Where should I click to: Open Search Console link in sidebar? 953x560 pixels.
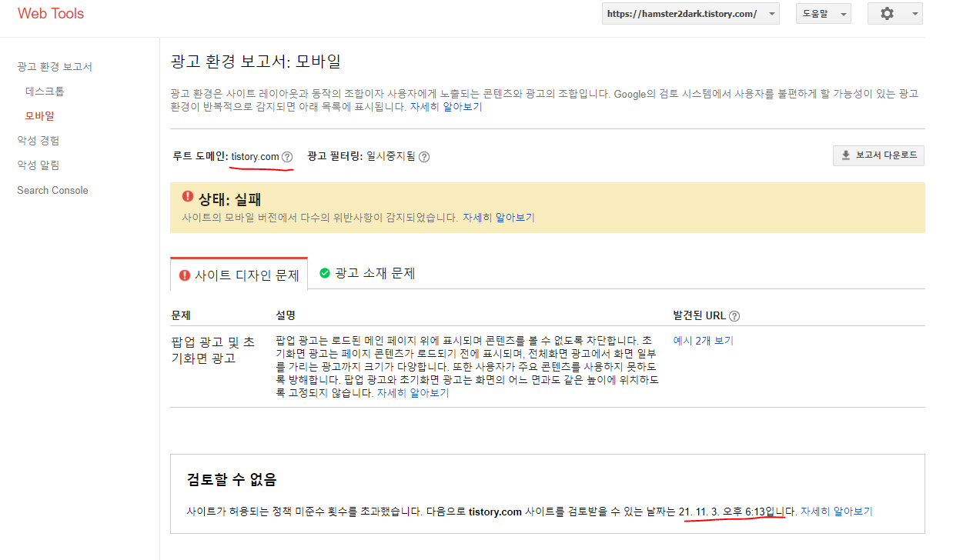click(52, 190)
